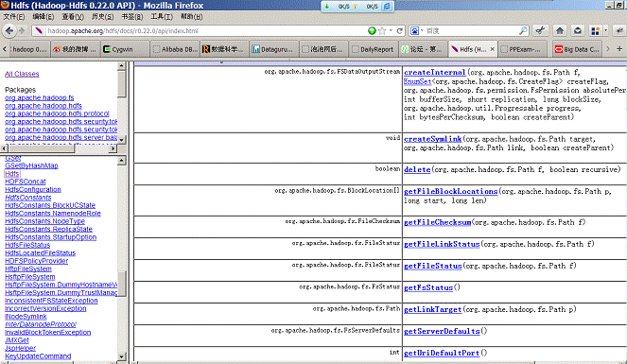627x364 pixels.
Task: Click the packages frame scroll-down arrow
Action: pyautogui.click(x=122, y=139)
